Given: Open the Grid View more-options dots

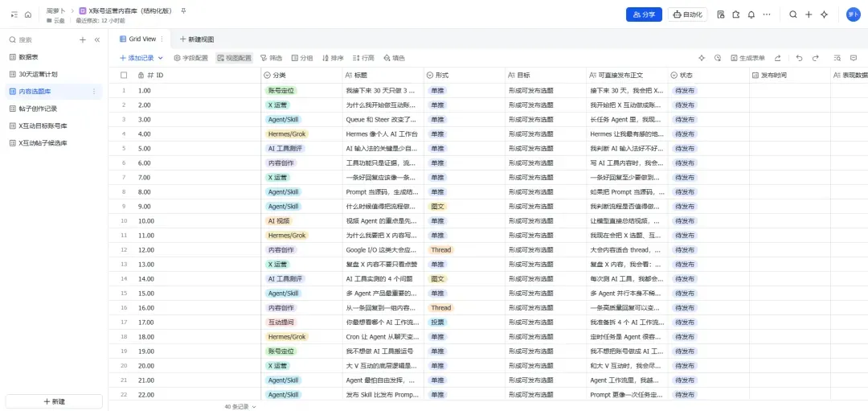Looking at the screenshot, I should point(162,39).
